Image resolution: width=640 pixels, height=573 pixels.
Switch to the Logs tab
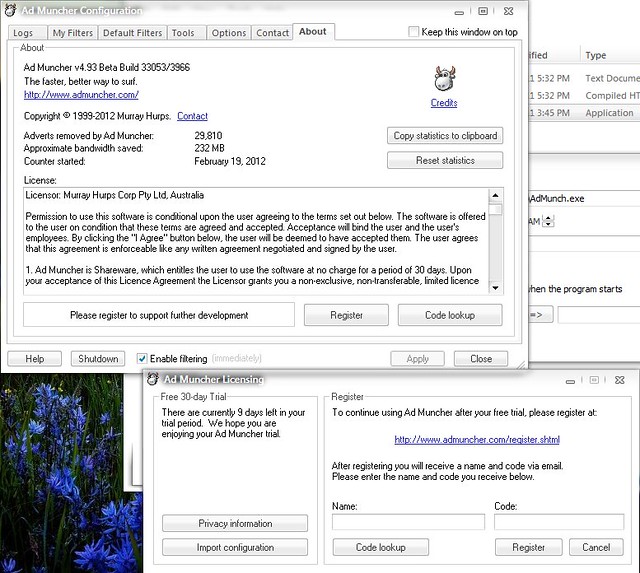pos(27,33)
